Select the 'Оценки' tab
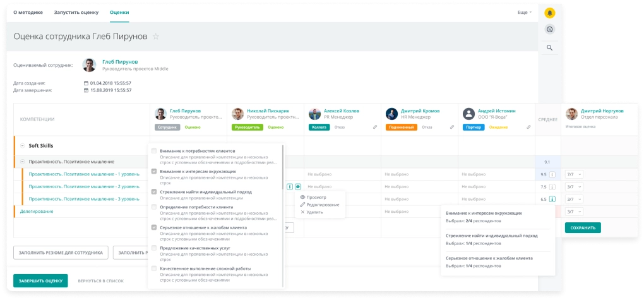 coord(119,13)
